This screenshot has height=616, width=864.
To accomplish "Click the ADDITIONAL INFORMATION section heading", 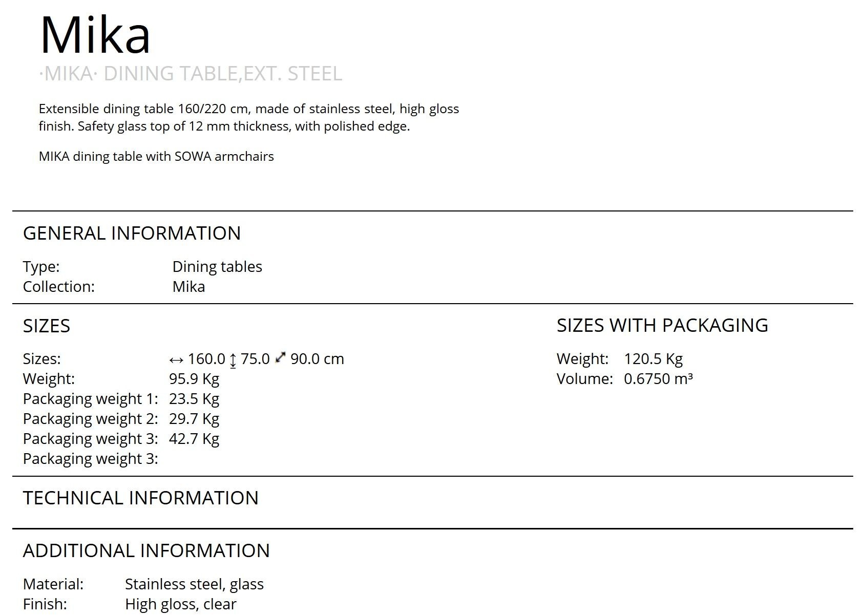I will (x=146, y=551).
